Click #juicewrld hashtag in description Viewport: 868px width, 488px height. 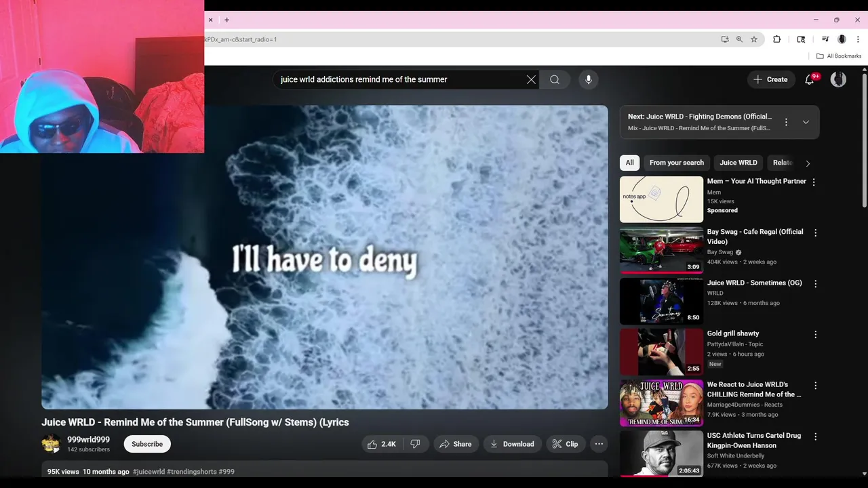tap(149, 472)
